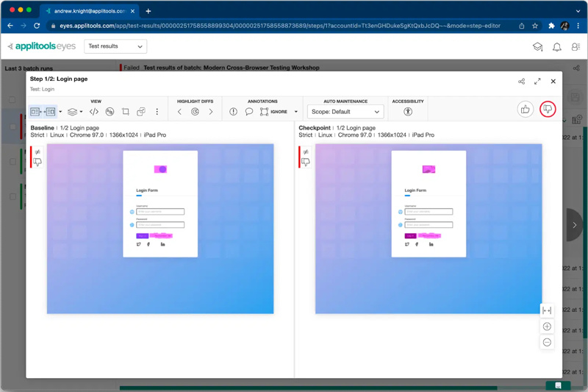Select the Ignore region annotation tool
This screenshot has height=392, width=588.
(x=273, y=112)
